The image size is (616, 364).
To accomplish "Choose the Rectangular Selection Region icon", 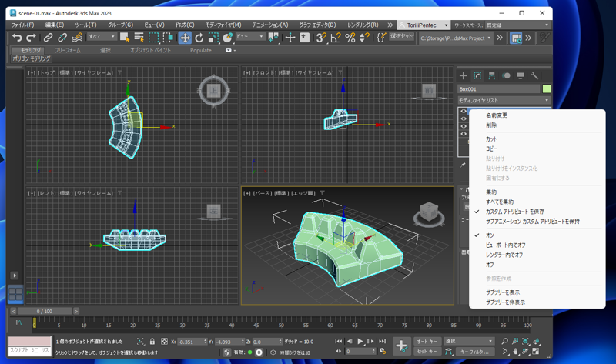I will click(x=153, y=38).
